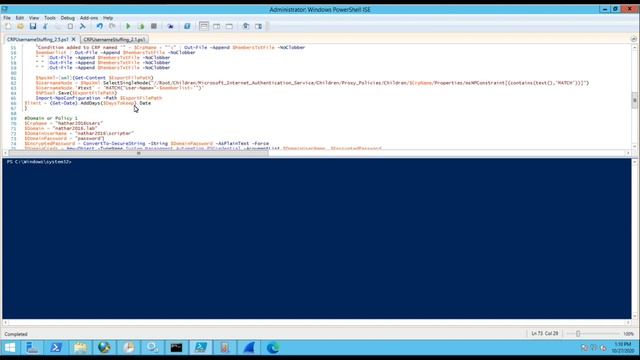Run the script with the green play icon
The image size is (640, 360).
tap(128, 26)
